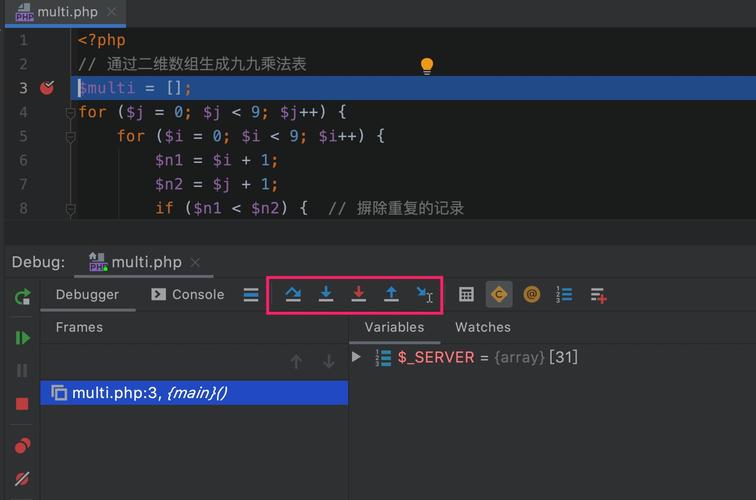Switch to the Debugger tab
This screenshot has width=756, height=500.
[87, 295]
